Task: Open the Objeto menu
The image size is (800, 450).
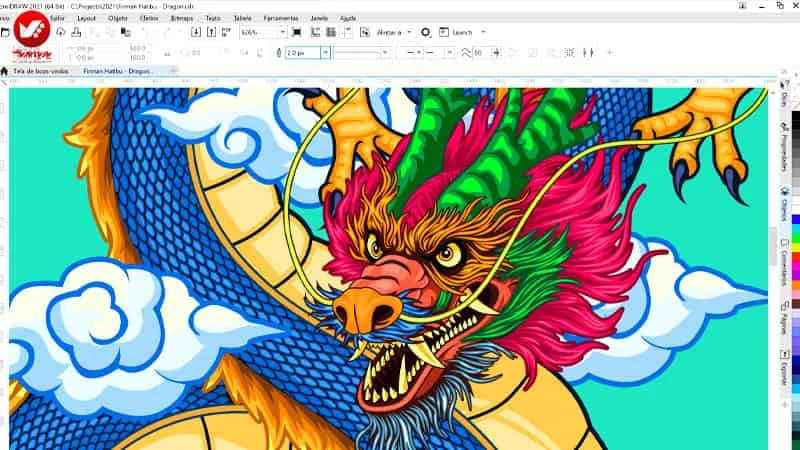Action: point(118,18)
